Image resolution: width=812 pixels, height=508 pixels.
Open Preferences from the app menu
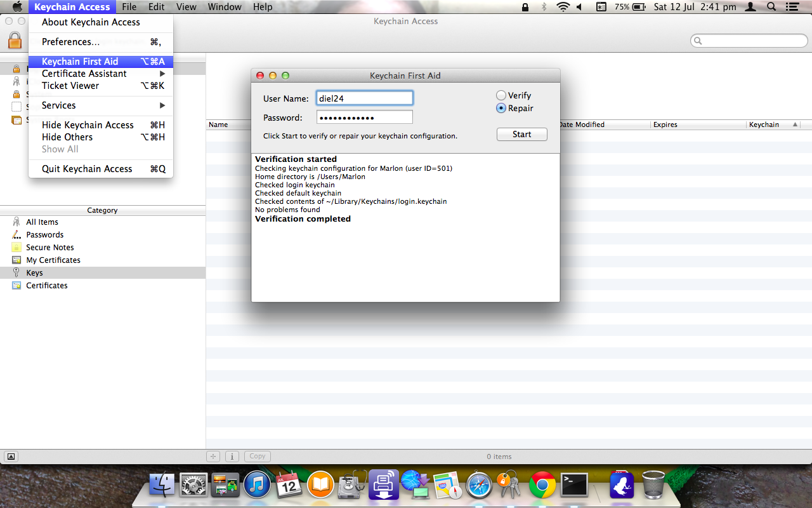click(x=101, y=42)
